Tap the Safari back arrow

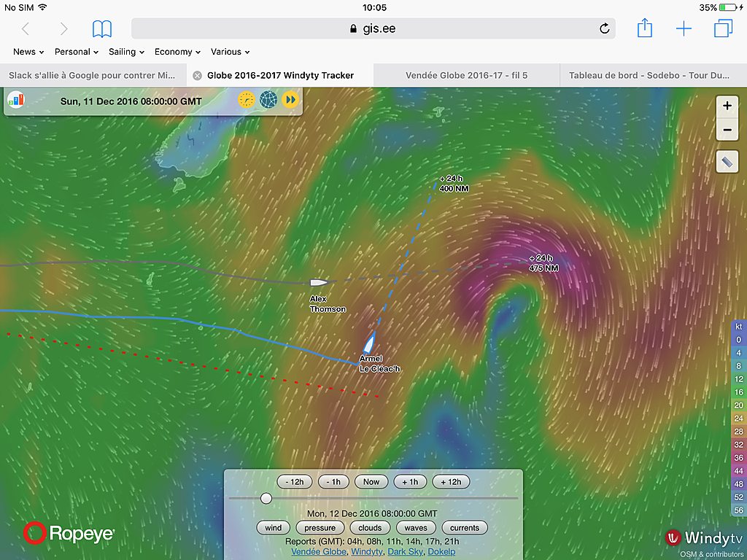(x=26, y=29)
